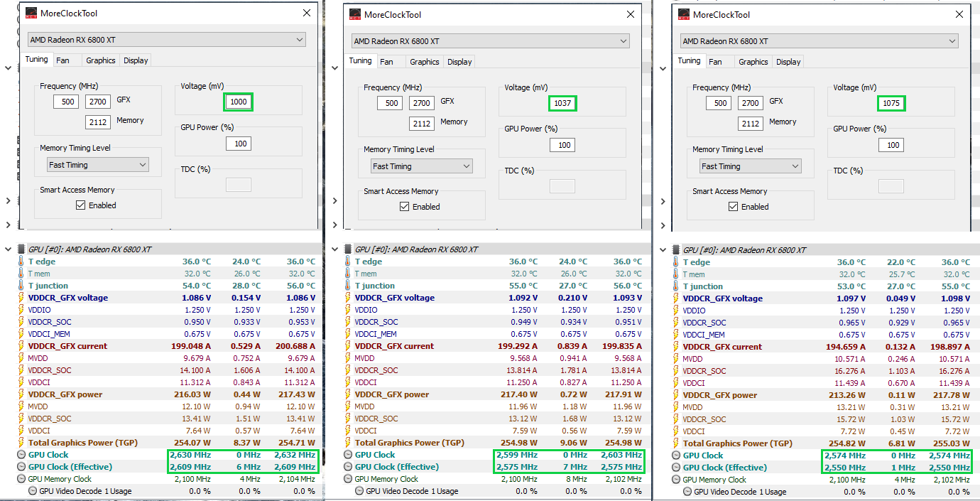Open GPU selector dropdown in 1000 mV window
This screenshot has height=501, width=980.
pyautogui.click(x=167, y=40)
